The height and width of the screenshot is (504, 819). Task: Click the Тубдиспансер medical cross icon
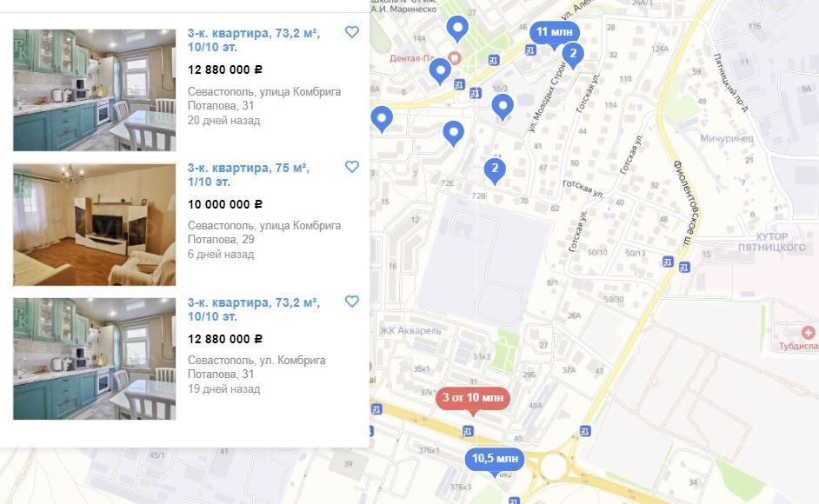[808, 332]
